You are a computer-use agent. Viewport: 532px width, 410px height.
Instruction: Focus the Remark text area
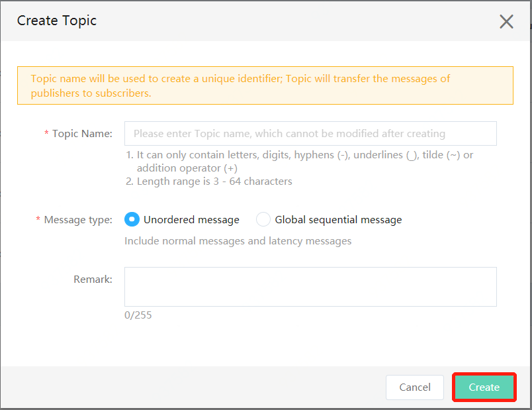click(310, 287)
